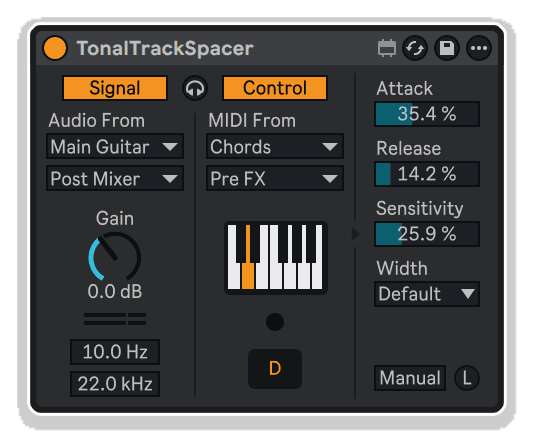The width and height of the screenshot is (534, 448).
Task: Click the MIDI From label
Action: coord(252,121)
